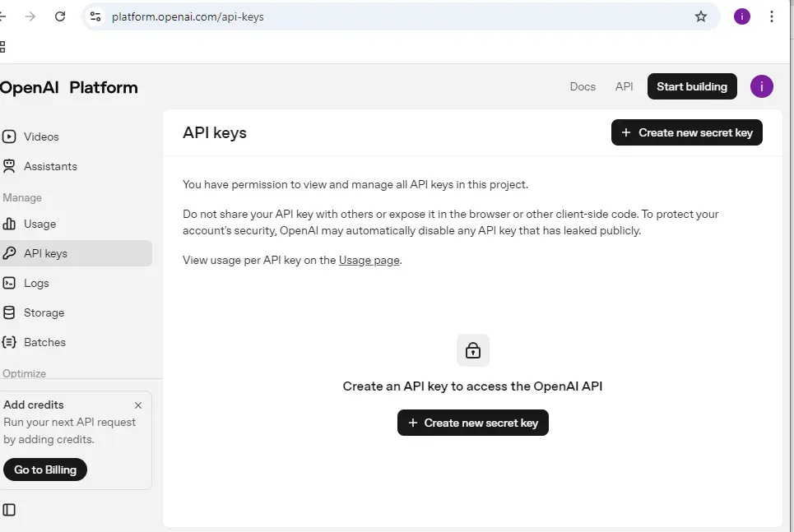Open Docs from the top navigation
Image resolution: width=794 pixels, height=532 pixels.
583,86
